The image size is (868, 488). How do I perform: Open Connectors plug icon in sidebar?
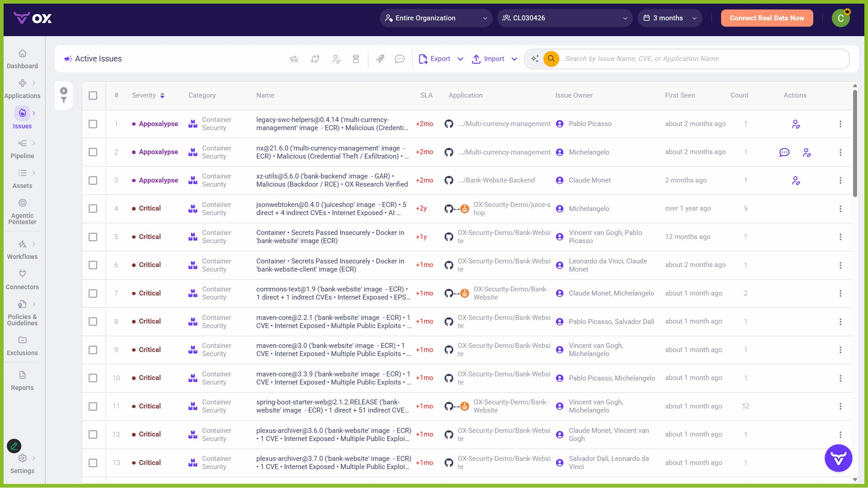22,274
